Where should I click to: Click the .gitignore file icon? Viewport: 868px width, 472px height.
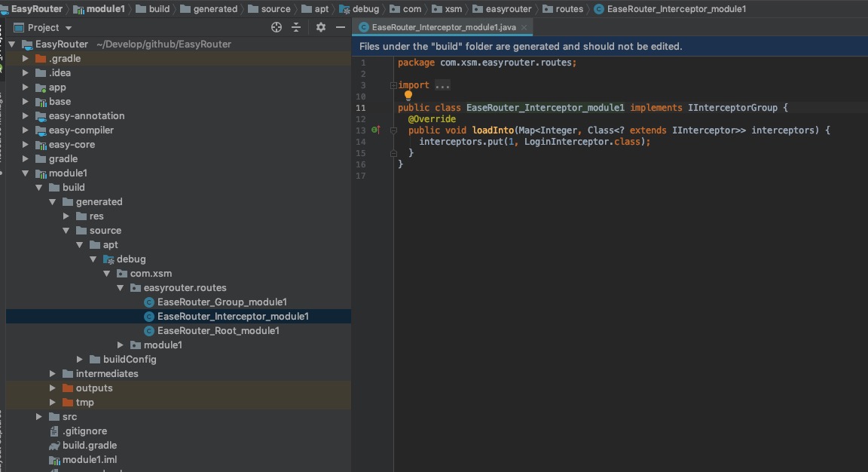click(54, 431)
